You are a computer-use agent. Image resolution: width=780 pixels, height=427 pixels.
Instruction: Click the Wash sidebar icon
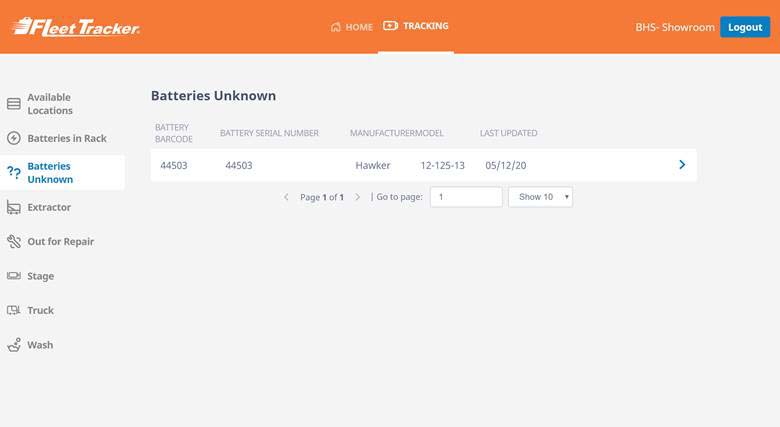[14, 345]
